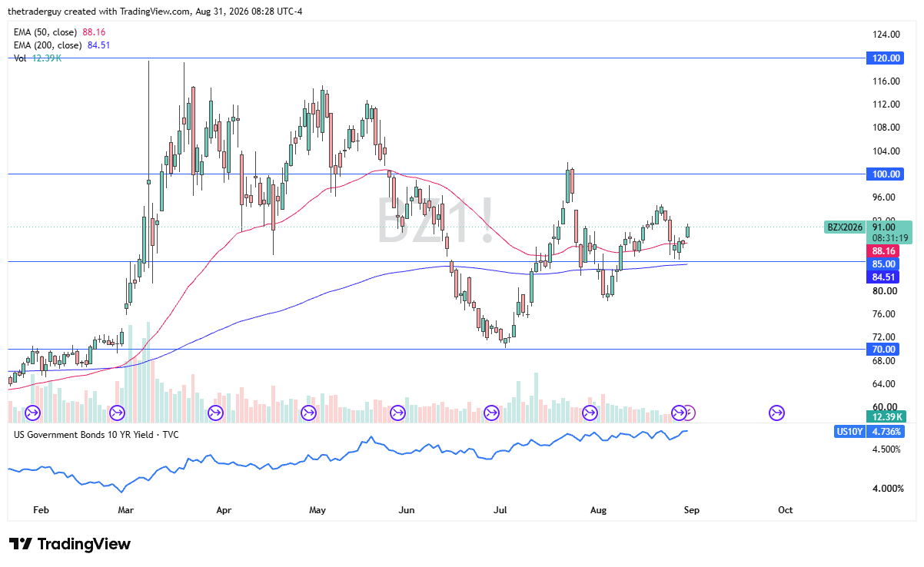Select the May label on the time axis

[317, 509]
